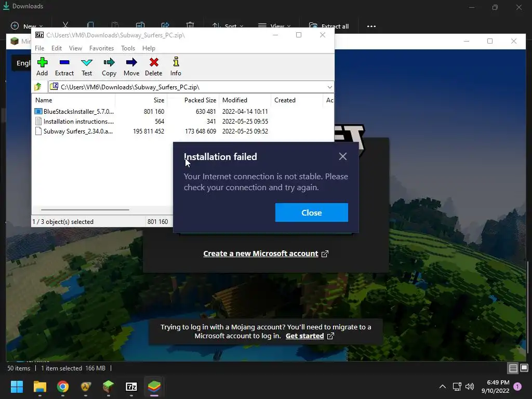Open the network status tray icon

[x=457, y=387]
